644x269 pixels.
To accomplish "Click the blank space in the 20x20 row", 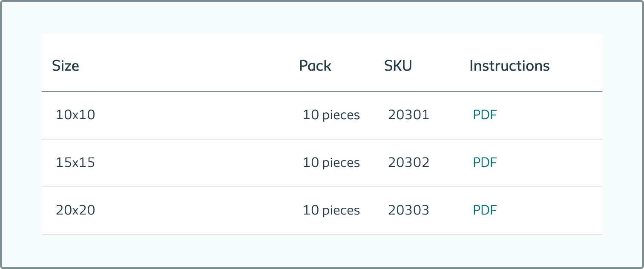I will pos(196,210).
